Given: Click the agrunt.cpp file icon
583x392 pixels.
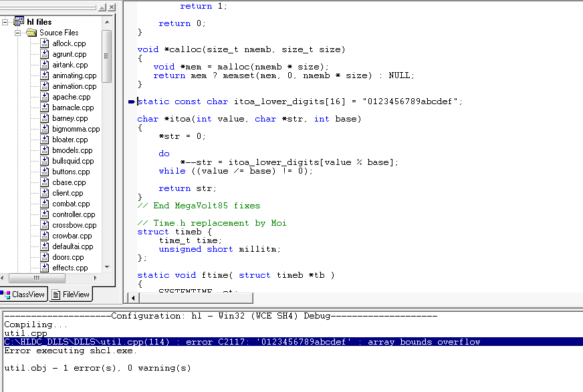Looking at the screenshot, I should (45, 54).
